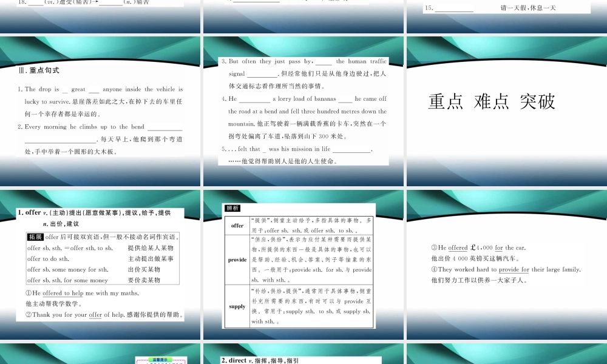This screenshot has height=364, width=607.
Task: Click the meaning '提供给某人某物'
Action: click(x=151, y=248)
